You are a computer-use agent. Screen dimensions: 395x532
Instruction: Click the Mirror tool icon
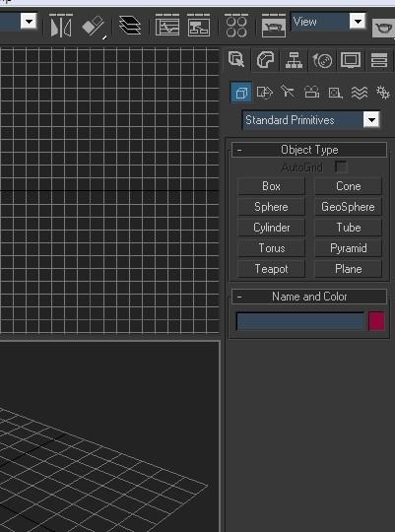pos(61,27)
